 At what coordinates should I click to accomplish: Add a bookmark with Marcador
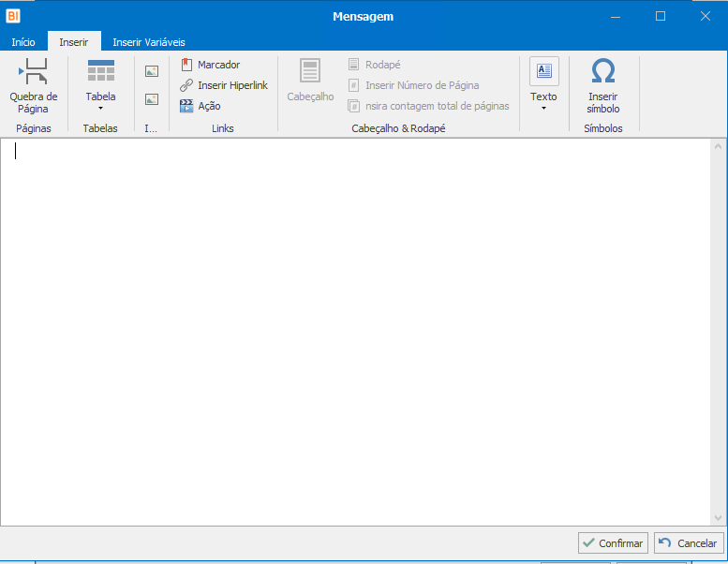[210, 65]
